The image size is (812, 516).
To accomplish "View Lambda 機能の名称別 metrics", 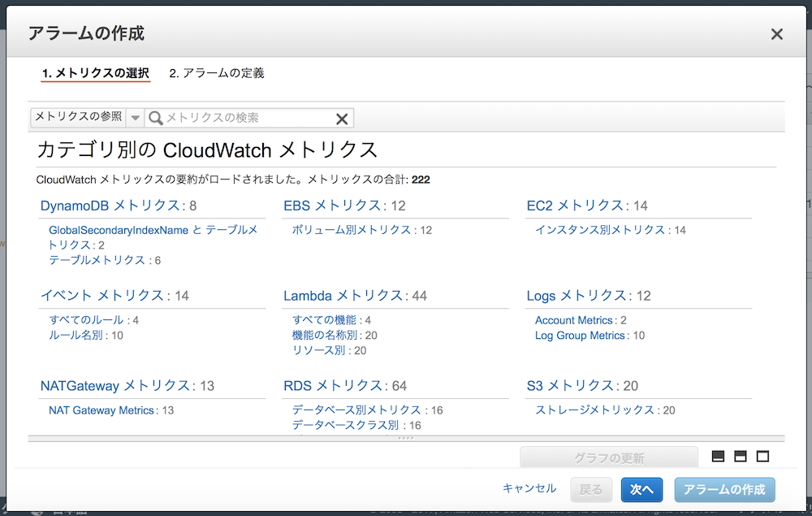I will point(324,334).
